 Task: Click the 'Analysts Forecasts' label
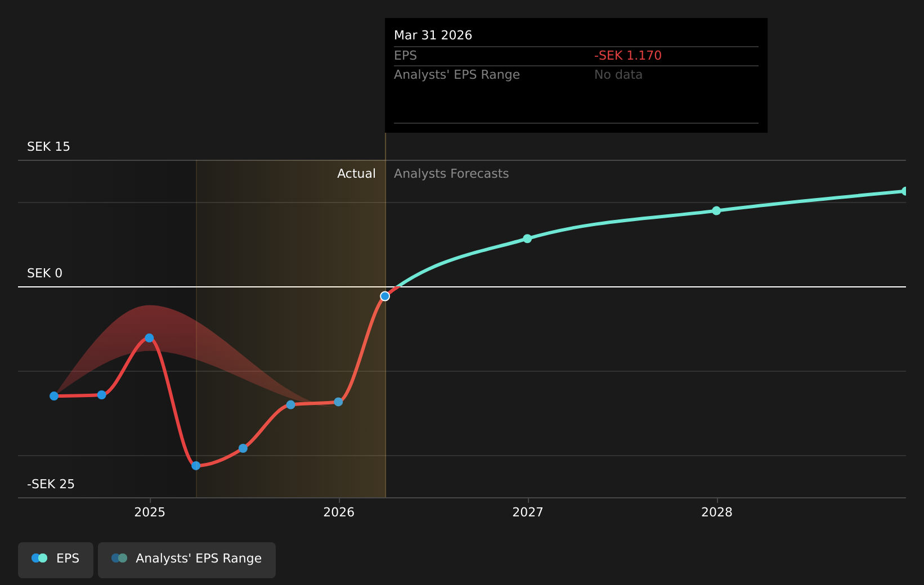pyautogui.click(x=451, y=174)
